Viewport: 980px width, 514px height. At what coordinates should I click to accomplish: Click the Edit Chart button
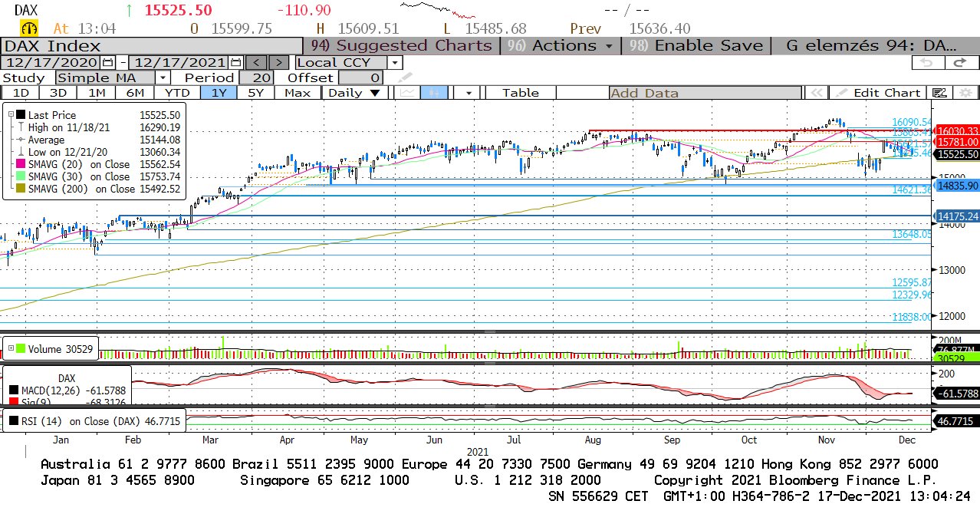tap(879, 93)
